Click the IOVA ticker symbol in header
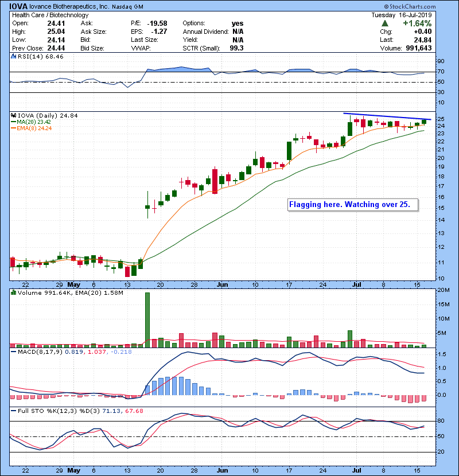Screen dimensions: 459x476 (18, 6)
